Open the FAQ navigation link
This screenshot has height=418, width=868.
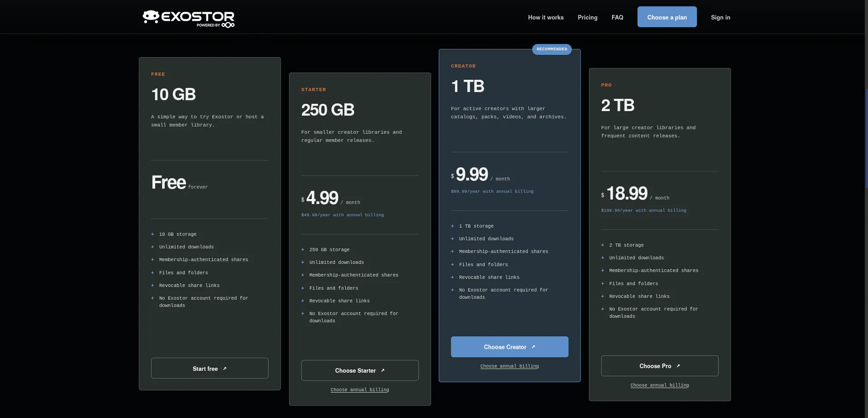pos(618,17)
